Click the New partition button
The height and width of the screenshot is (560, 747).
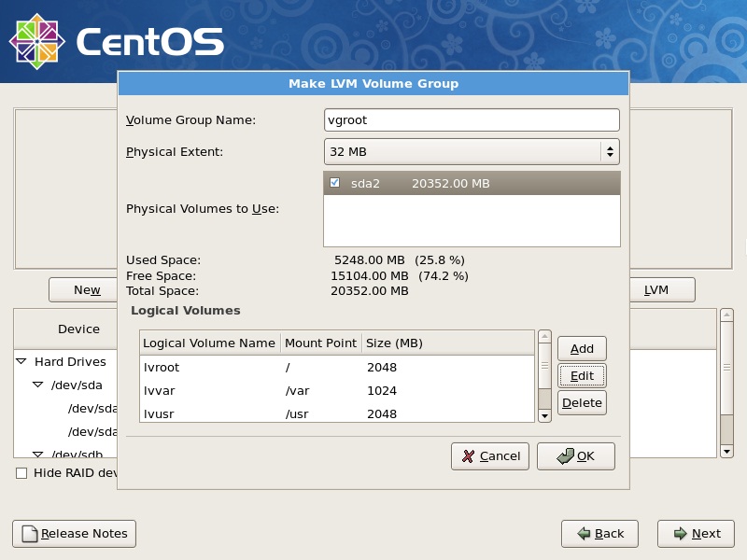click(83, 290)
